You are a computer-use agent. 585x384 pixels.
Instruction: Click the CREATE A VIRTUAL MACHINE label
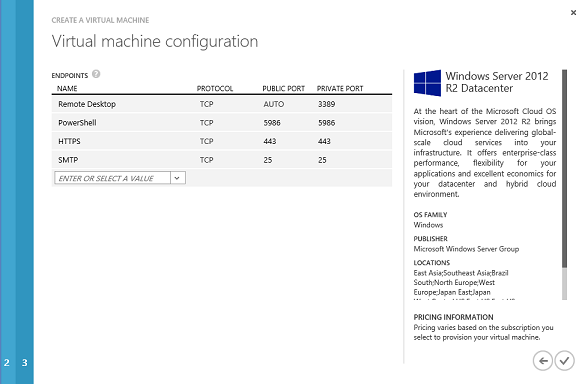pyautogui.click(x=100, y=20)
